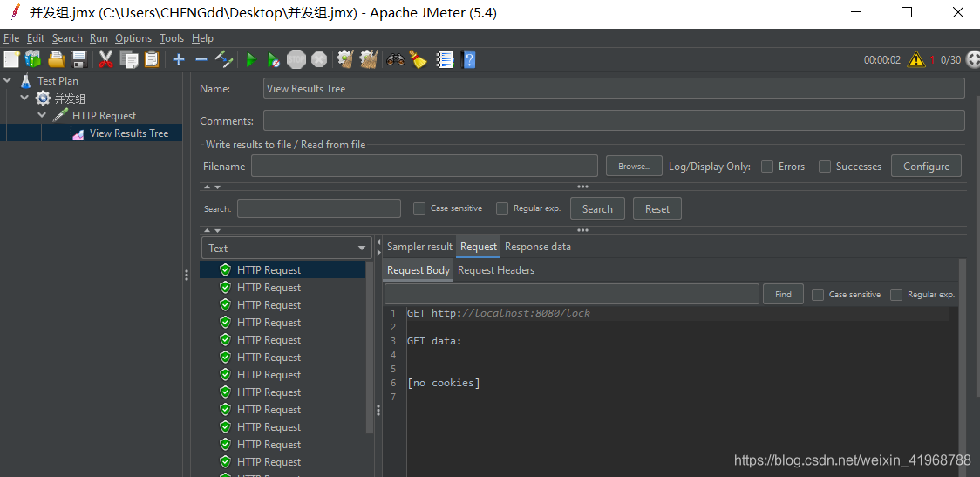
Task: Clear all results with double broom icon
Action: click(369, 60)
